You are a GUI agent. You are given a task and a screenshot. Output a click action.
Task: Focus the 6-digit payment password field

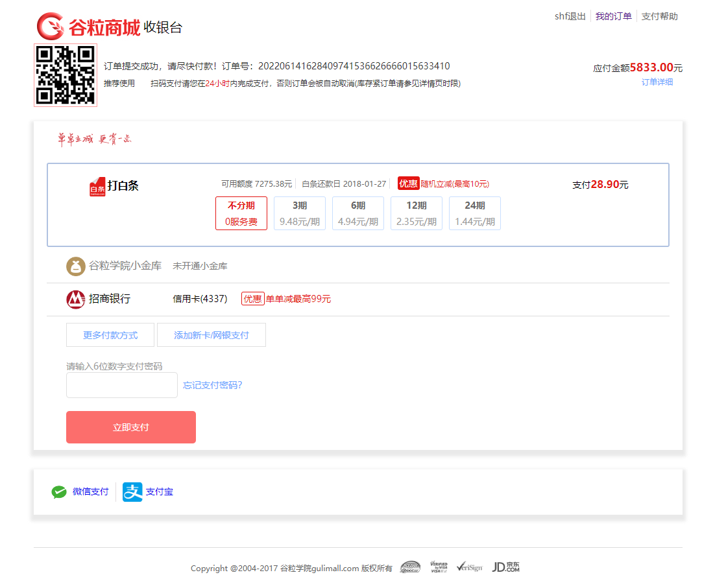122,385
